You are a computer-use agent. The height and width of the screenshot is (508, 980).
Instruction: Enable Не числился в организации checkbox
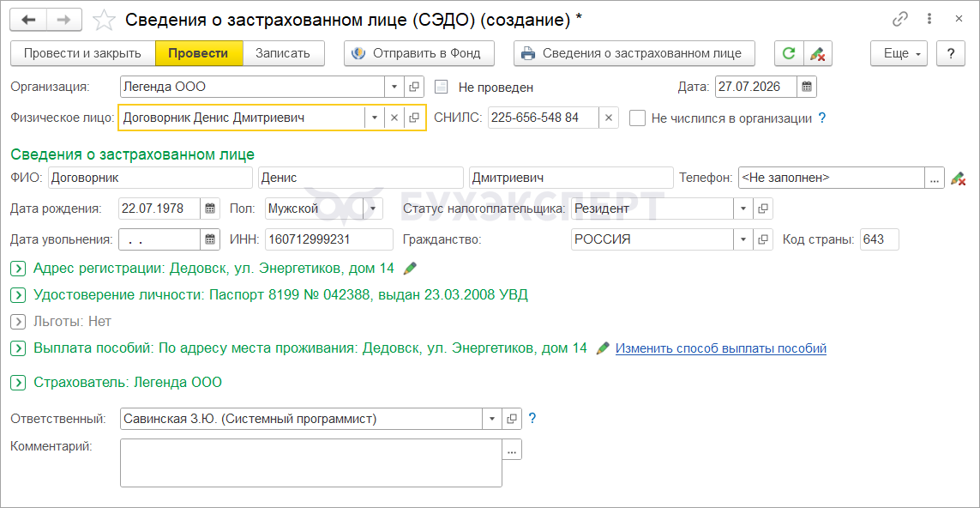[x=638, y=118]
